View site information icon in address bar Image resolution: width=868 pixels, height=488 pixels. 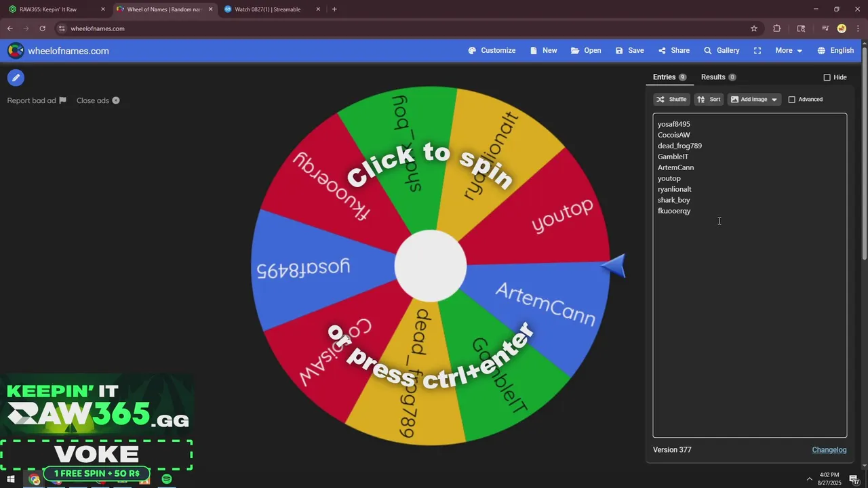(62, 28)
